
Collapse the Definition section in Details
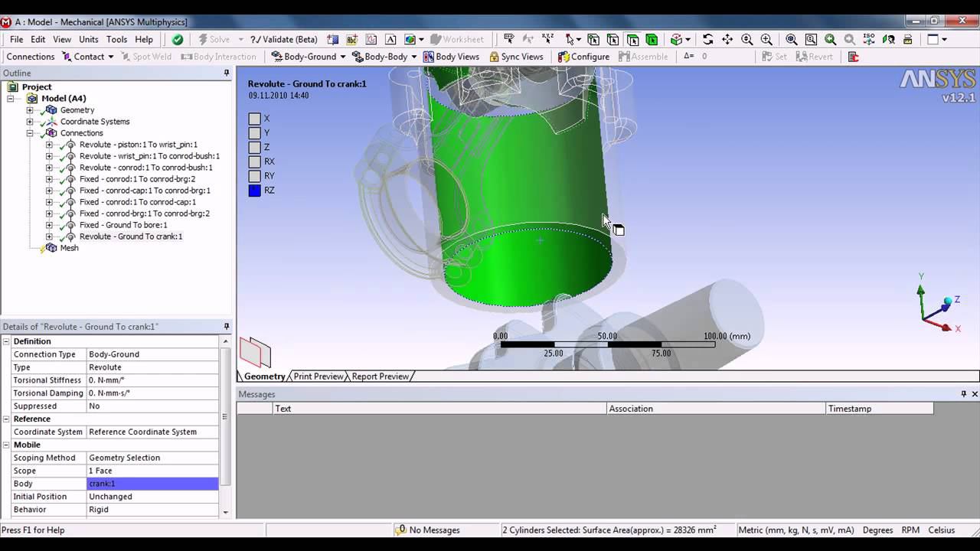coord(7,341)
